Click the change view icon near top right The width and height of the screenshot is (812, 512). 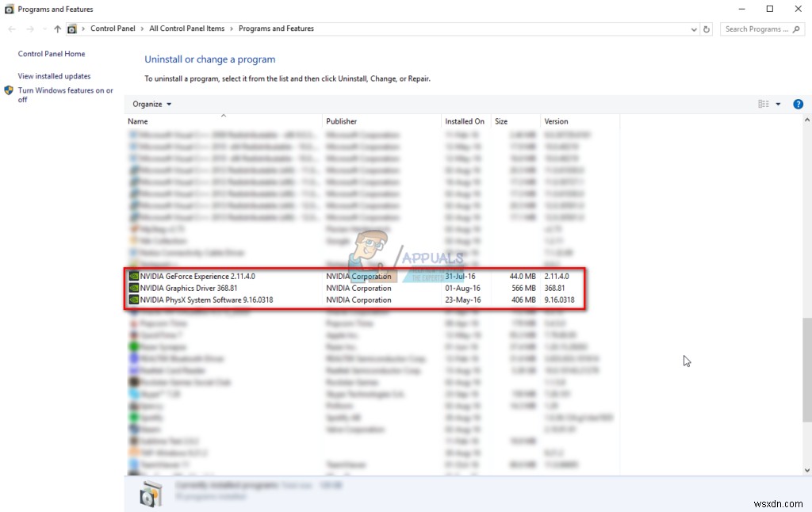click(x=763, y=104)
